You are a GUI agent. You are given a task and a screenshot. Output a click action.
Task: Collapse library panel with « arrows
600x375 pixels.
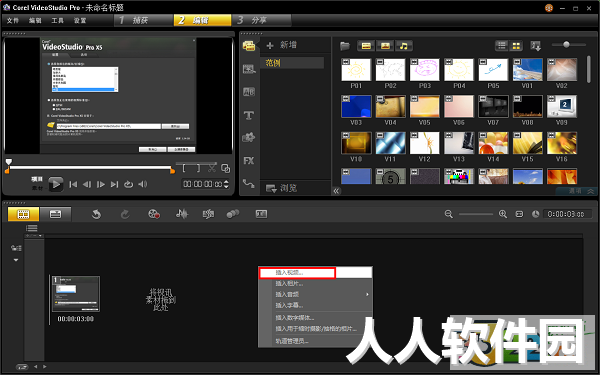336,191
